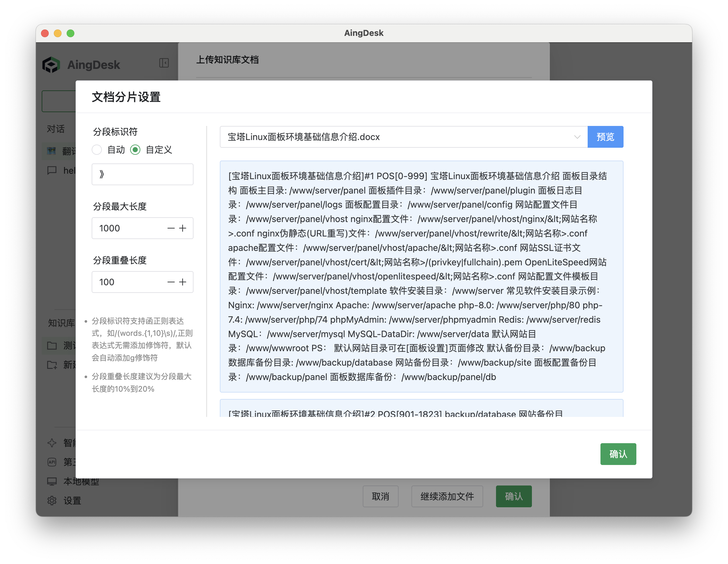This screenshot has width=728, height=564.
Task: Switch to the 知识库 sidebar section
Action: 61,322
